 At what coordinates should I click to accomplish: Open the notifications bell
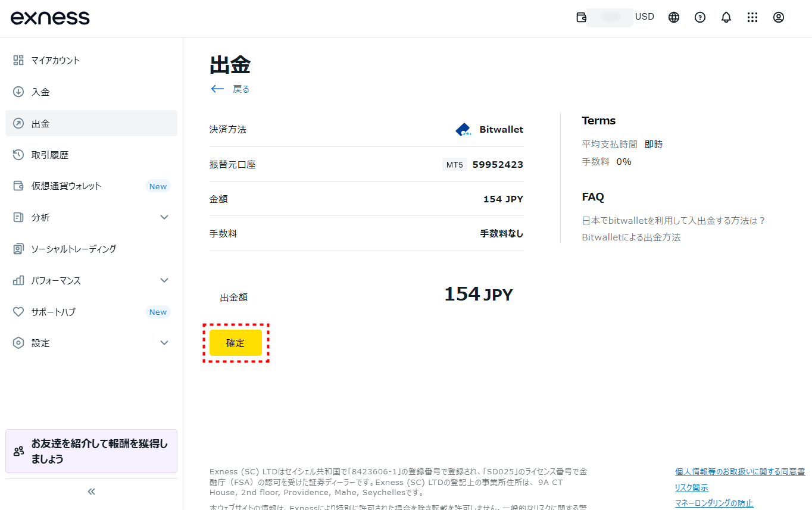click(x=726, y=17)
